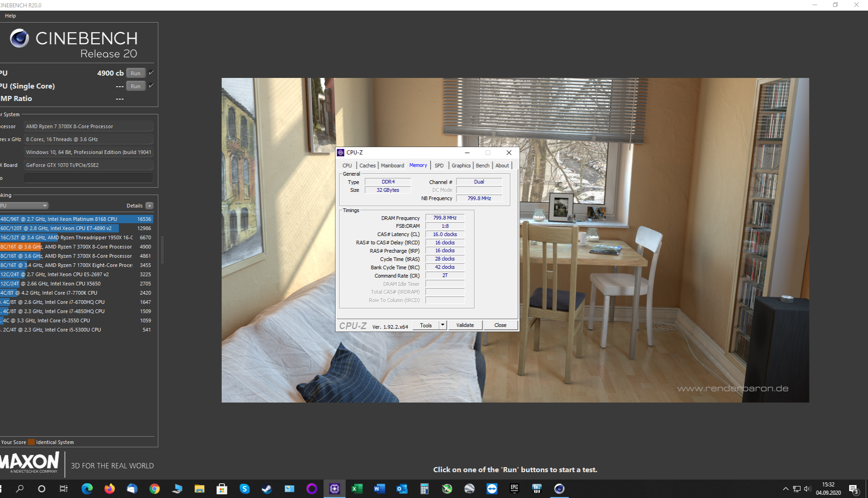Open Excel from the taskbar
This screenshot has height=498, width=868.
(357, 489)
